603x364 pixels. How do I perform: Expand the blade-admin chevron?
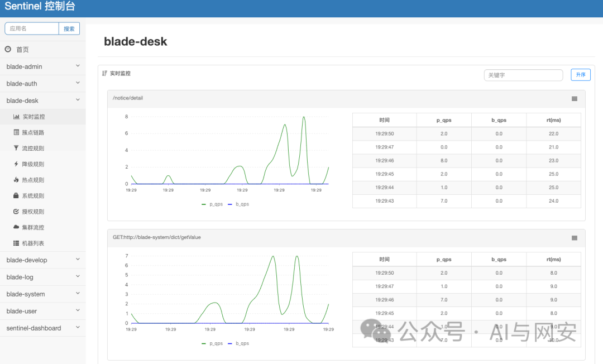(x=78, y=66)
